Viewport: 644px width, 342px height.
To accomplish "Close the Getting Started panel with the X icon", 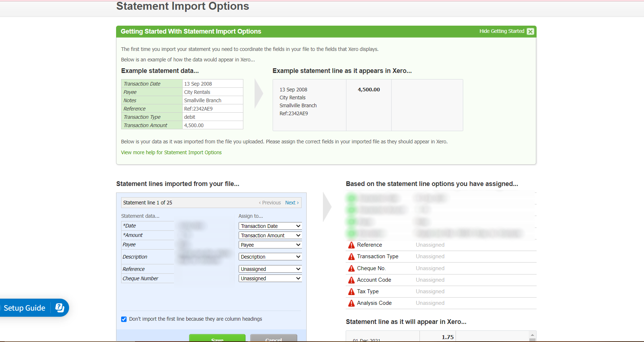I will 530,31.
